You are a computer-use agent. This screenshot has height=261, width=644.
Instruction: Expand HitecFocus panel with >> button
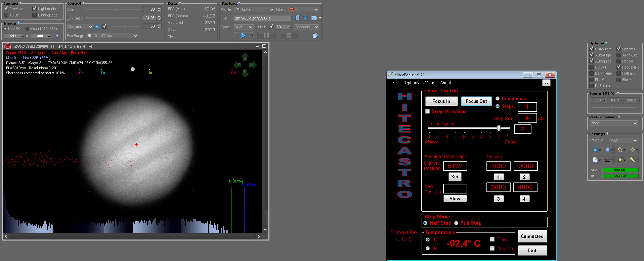point(546,83)
